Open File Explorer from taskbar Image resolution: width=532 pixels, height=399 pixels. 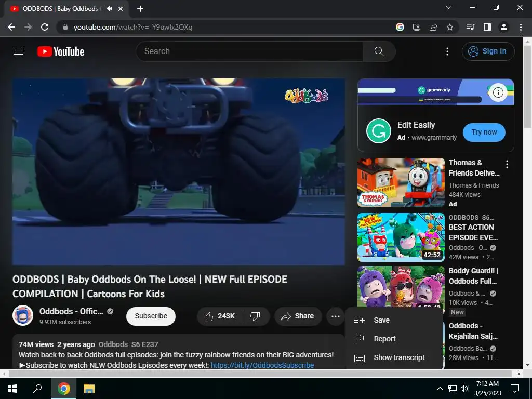coord(89,389)
